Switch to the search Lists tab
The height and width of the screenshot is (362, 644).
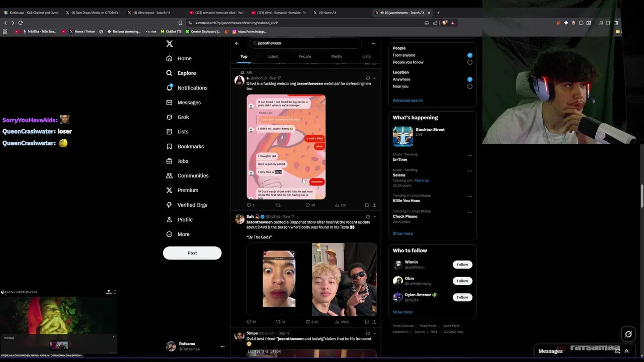366,56
